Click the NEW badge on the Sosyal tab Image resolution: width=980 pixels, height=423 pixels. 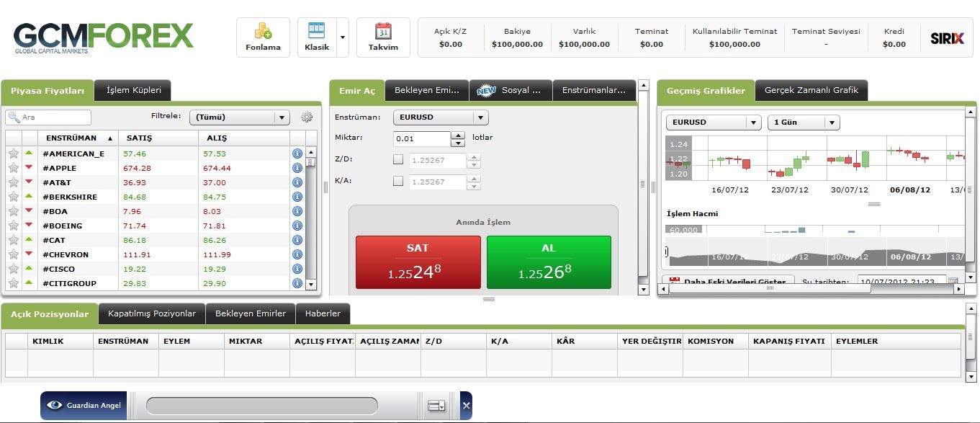pyautogui.click(x=487, y=90)
